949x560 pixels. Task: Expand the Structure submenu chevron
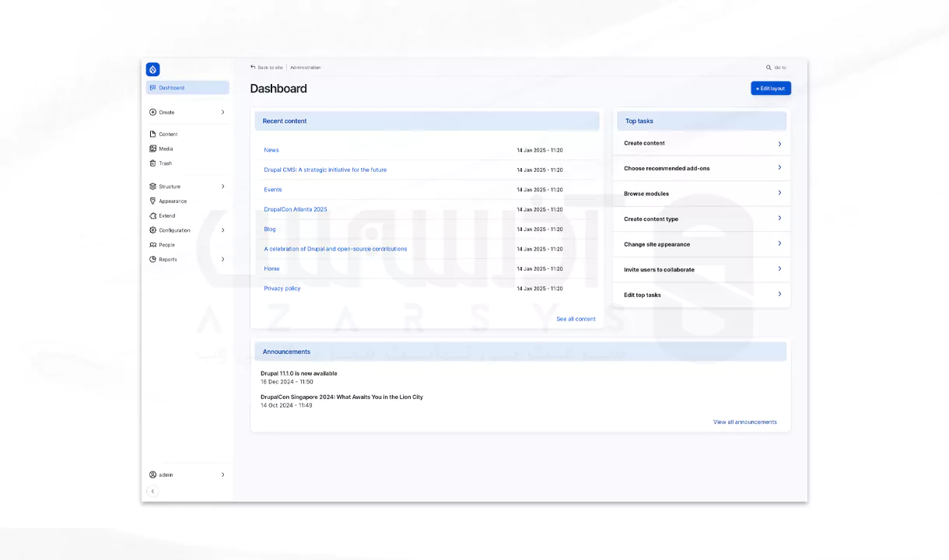coord(222,187)
